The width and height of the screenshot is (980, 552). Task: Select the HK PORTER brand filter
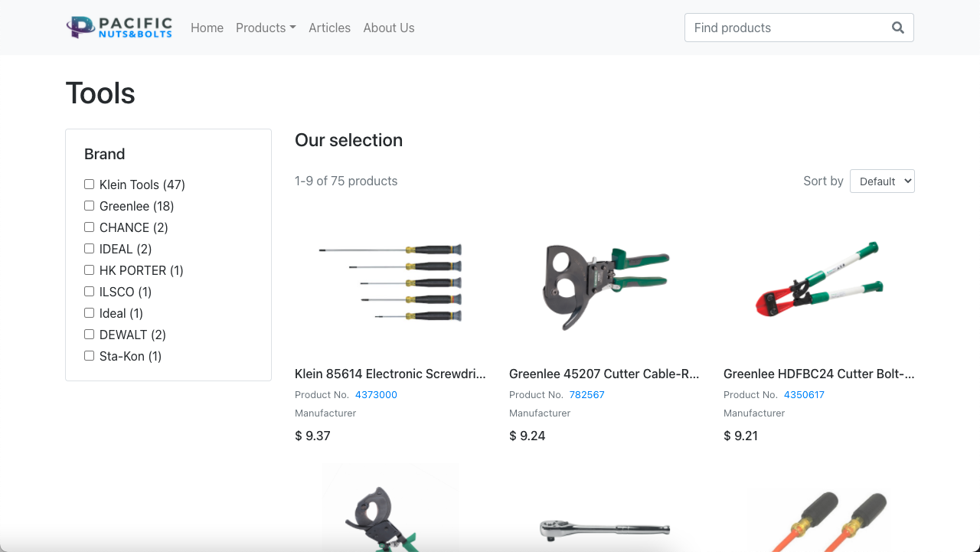[x=90, y=270]
